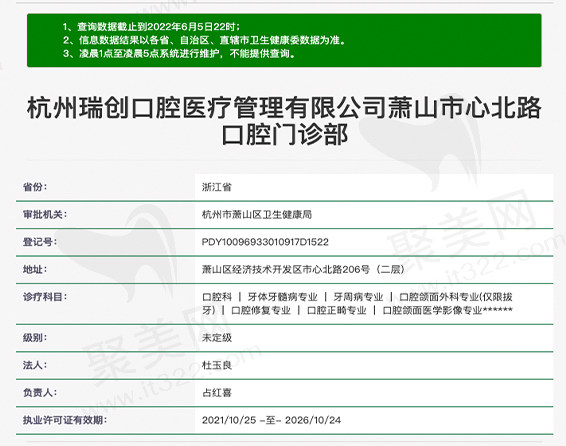Click the notice about 凌晨1点至凌晨5点系统维护
This screenshot has height=446, width=566.
click(x=179, y=53)
